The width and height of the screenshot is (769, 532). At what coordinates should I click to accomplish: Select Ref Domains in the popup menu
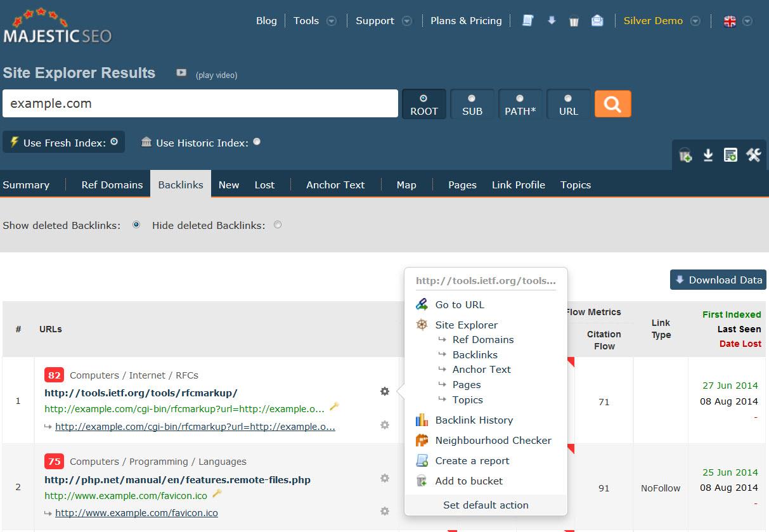(483, 340)
